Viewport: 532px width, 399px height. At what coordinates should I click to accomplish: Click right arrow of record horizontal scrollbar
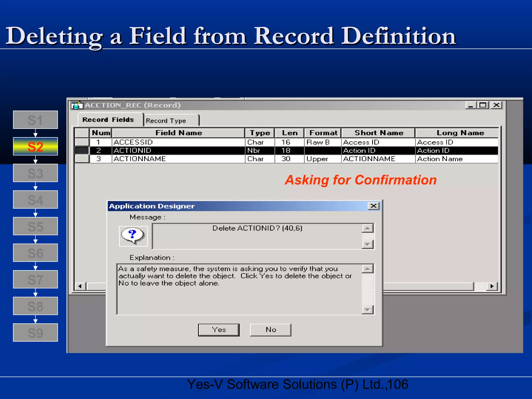pos(492,286)
